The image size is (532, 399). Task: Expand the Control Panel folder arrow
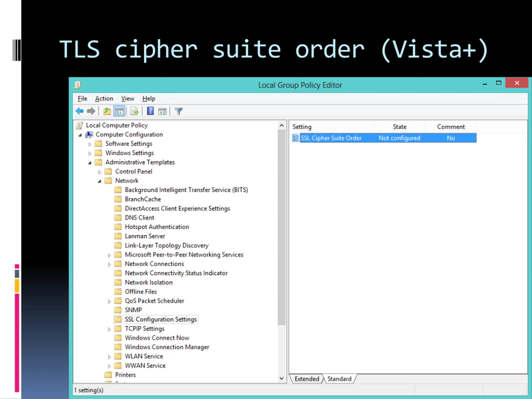click(x=100, y=172)
